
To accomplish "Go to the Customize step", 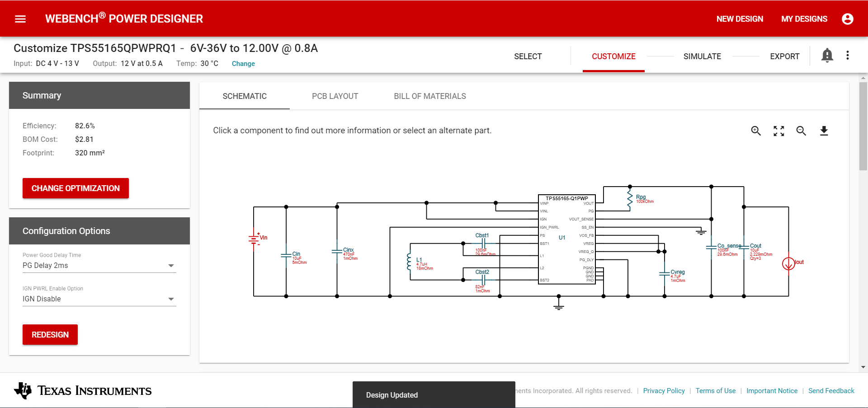I will click(613, 56).
